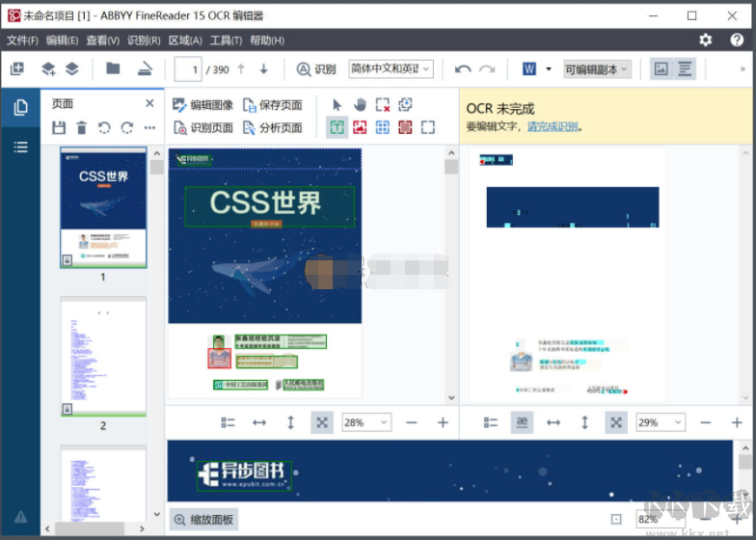Open more options ellipsis in pages panel
The width and height of the screenshot is (756, 540).
149,127
